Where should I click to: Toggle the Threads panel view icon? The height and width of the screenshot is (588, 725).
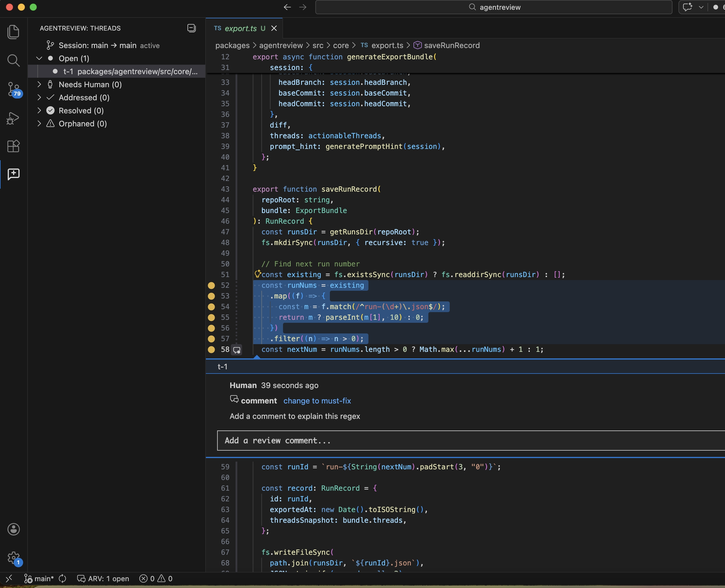(191, 28)
